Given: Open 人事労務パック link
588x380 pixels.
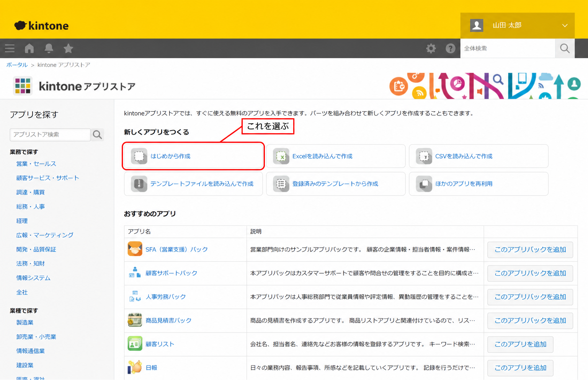Looking at the screenshot, I should click(x=166, y=297).
